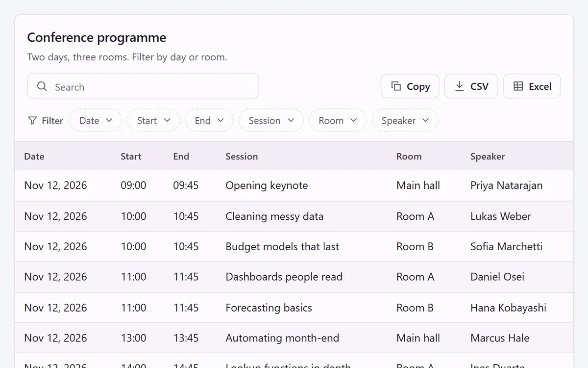
Task: Click 'Room A' in Cleaning messy data row
Action: tap(415, 216)
